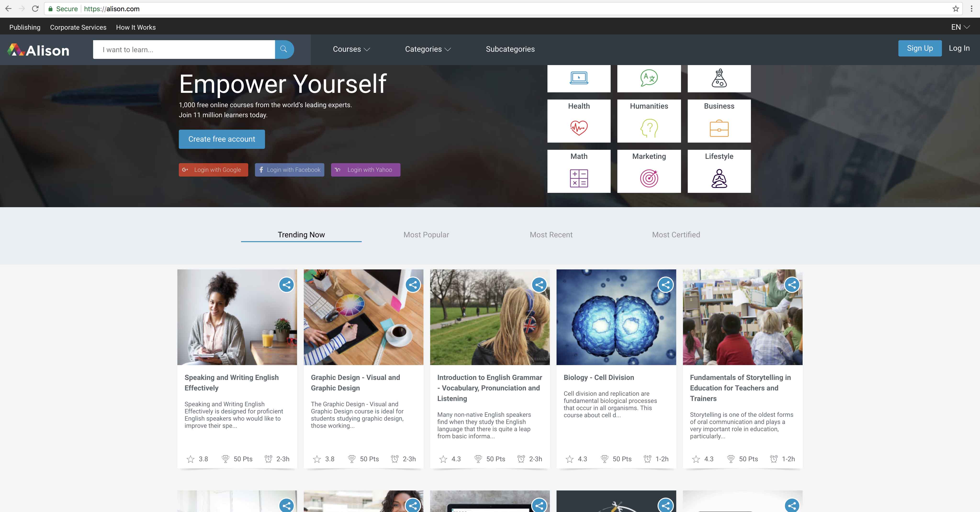Open the EN language selector
Image resolution: width=980 pixels, height=512 pixels.
click(x=960, y=27)
